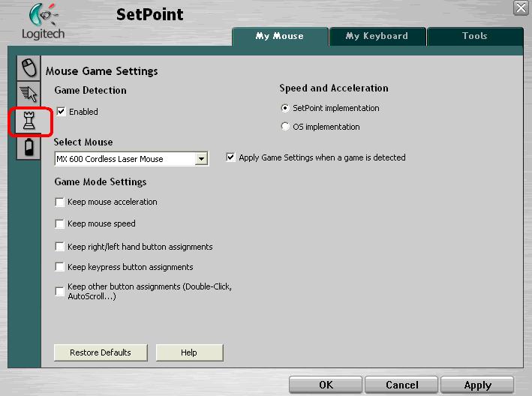Apply the current settings
This screenshot has width=532, height=396.
tap(477, 385)
